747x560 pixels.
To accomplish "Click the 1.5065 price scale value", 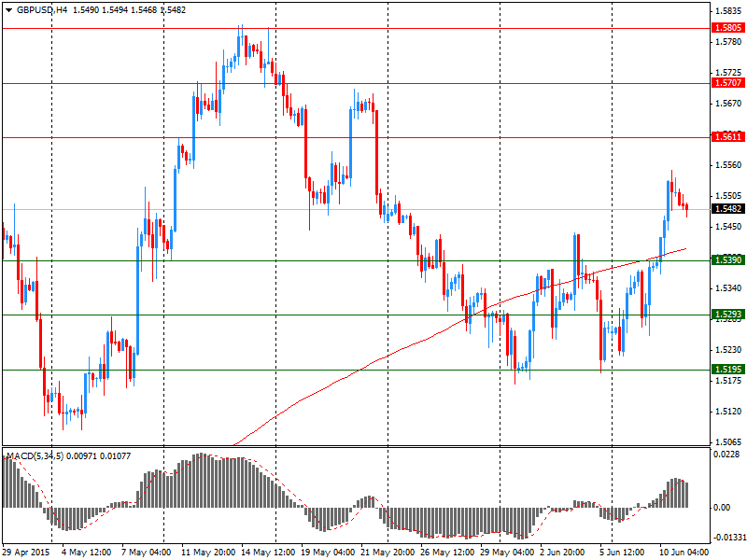I will (x=728, y=441).
